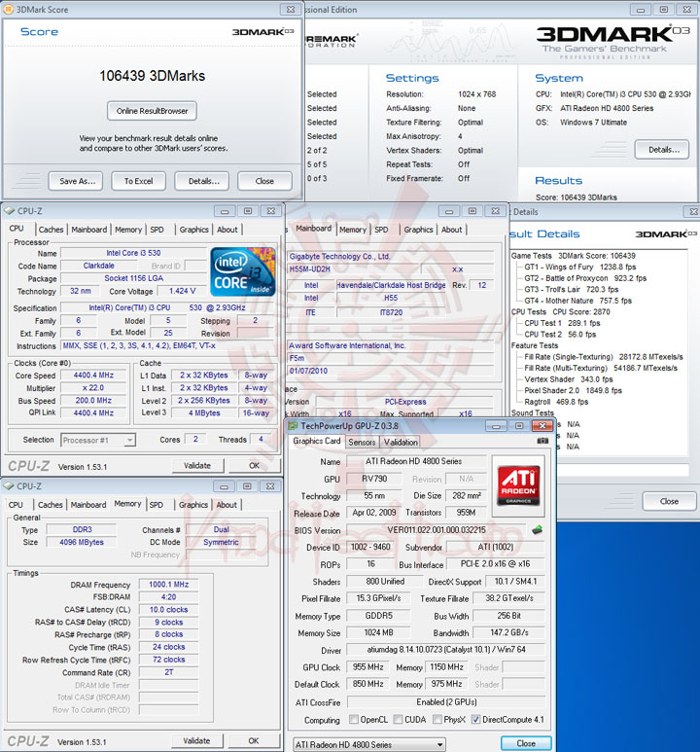Select the CPU Test 1 289.1 fps row

(x=562, y=323)
